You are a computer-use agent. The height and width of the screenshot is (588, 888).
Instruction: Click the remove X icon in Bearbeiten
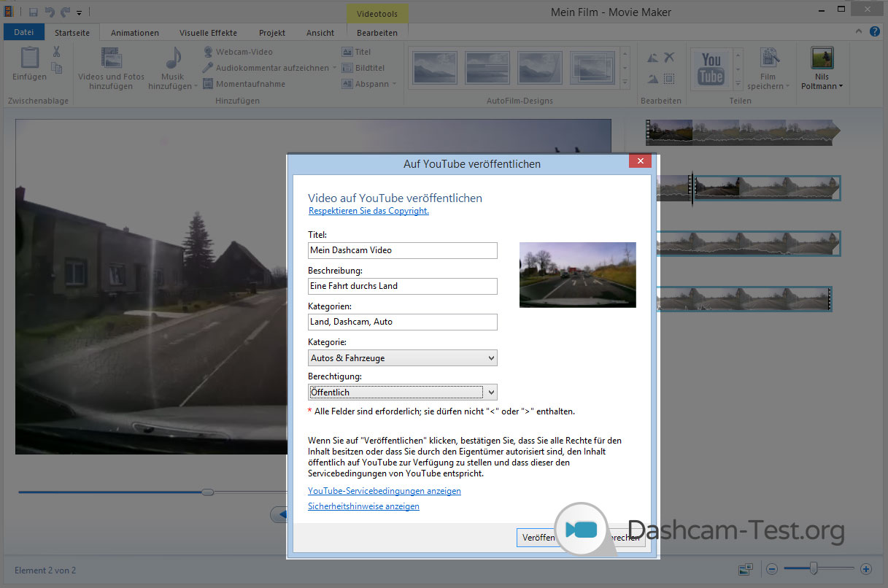pyautogui.click(x=669, y=58)
